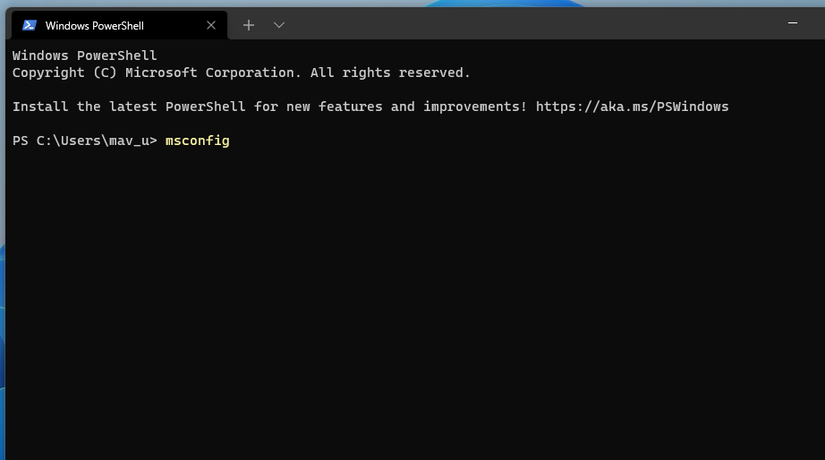This screenshot has width=825, height=460.
Task: Click the empty terminal area below the prompt
Action: click(400, 300)
